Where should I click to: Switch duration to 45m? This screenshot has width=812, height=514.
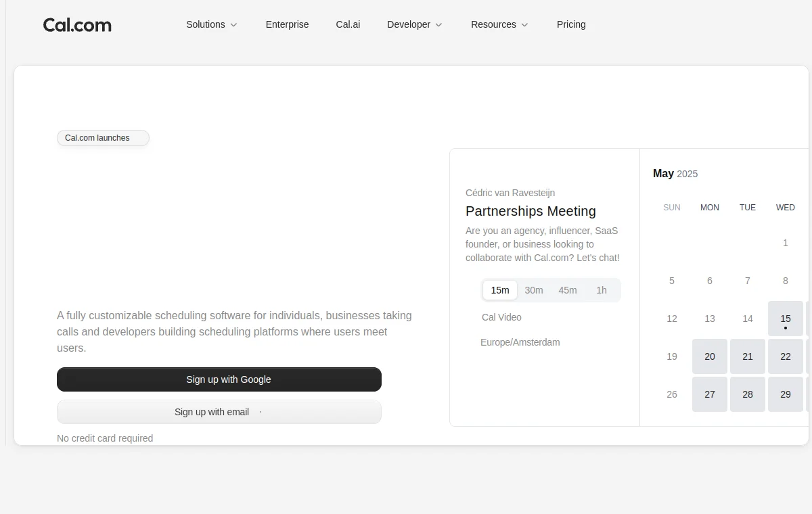pyautogui.click(x=568, y=290)
